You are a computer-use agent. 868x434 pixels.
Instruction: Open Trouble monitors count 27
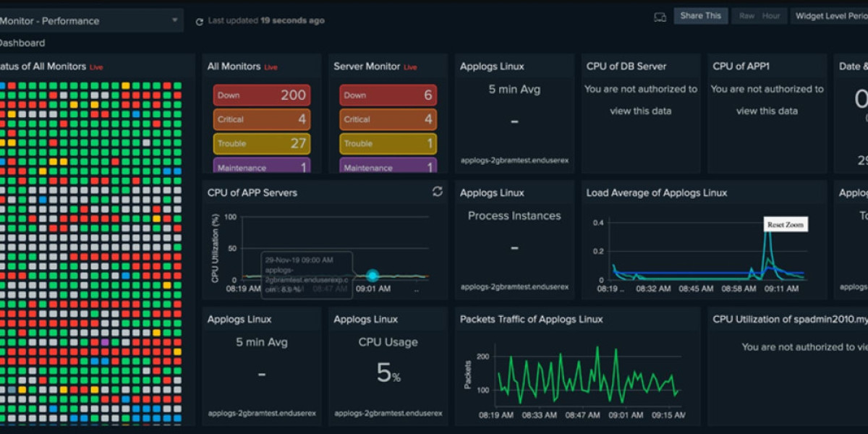[x=262, y=143]
